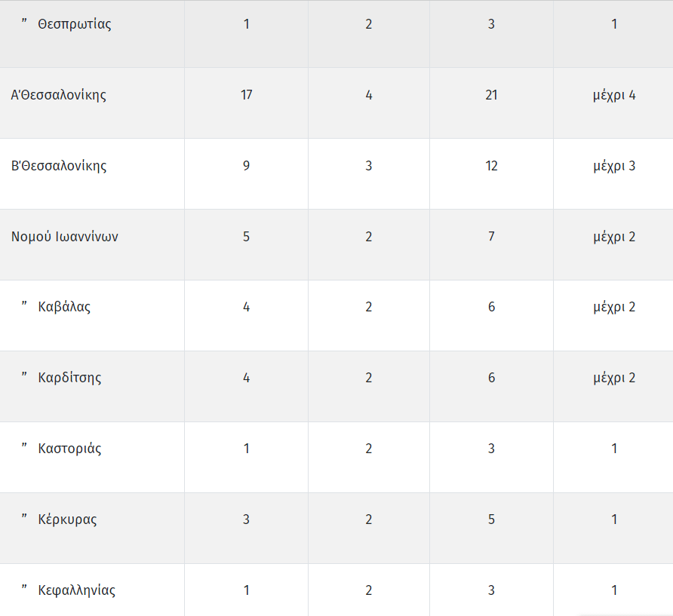Click 'μέχρι 2' in the Καβάλας row
This screenshot has width=673, height=616.
(x=614, y=307)
